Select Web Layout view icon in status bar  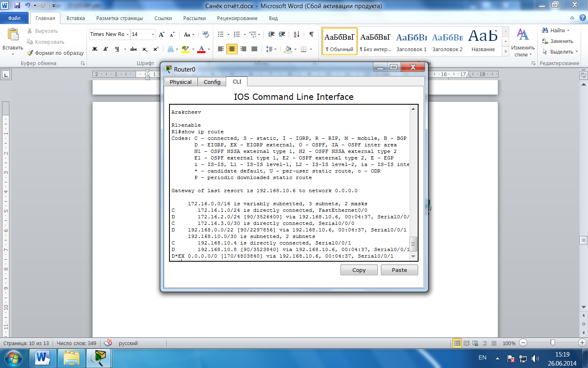[475, 343]
